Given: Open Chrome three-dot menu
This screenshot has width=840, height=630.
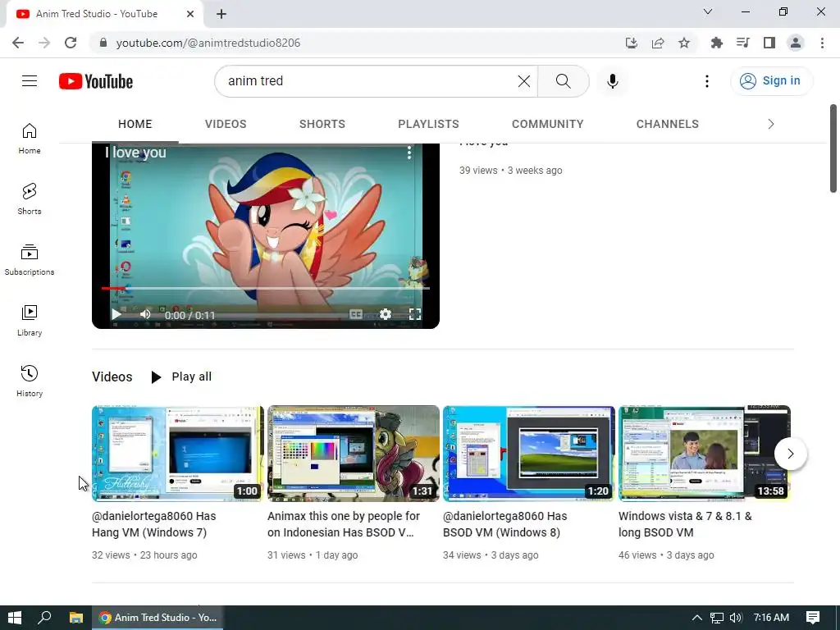Looking at the screenshot, I should point(822,43).
